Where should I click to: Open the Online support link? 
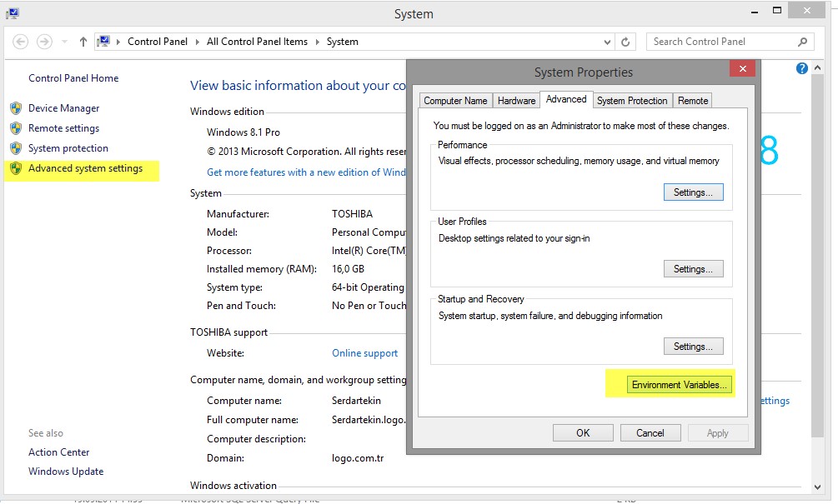click(x=364, y=353)
